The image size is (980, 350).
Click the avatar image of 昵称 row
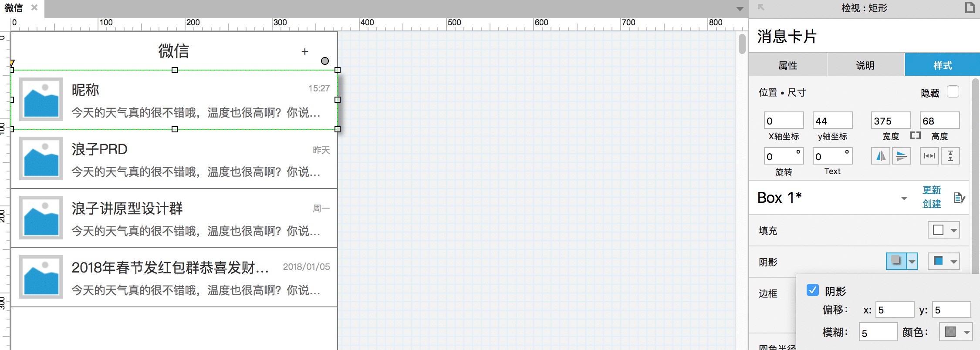pos(41,99)
